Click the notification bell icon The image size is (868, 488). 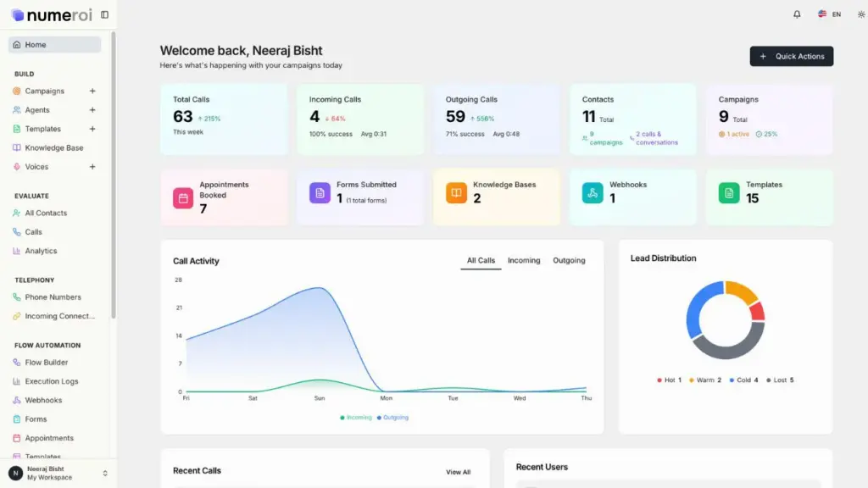point(797,14)
